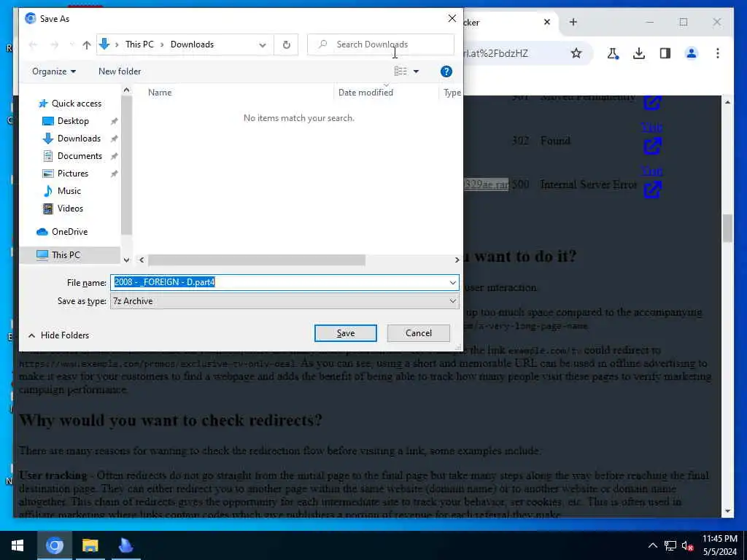Sort by Type column header
This screenshot has height=560, width=747.
pyautogui.click(x=452, y=93)
